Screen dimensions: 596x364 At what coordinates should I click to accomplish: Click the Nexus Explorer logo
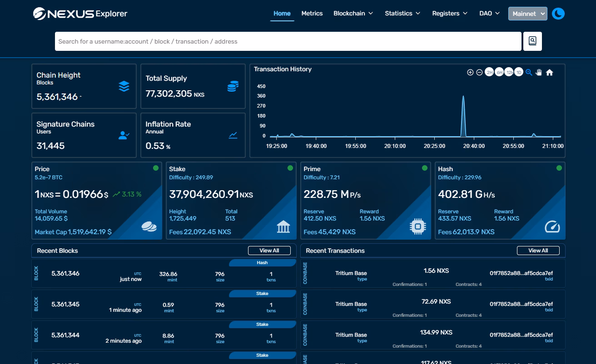80,14
